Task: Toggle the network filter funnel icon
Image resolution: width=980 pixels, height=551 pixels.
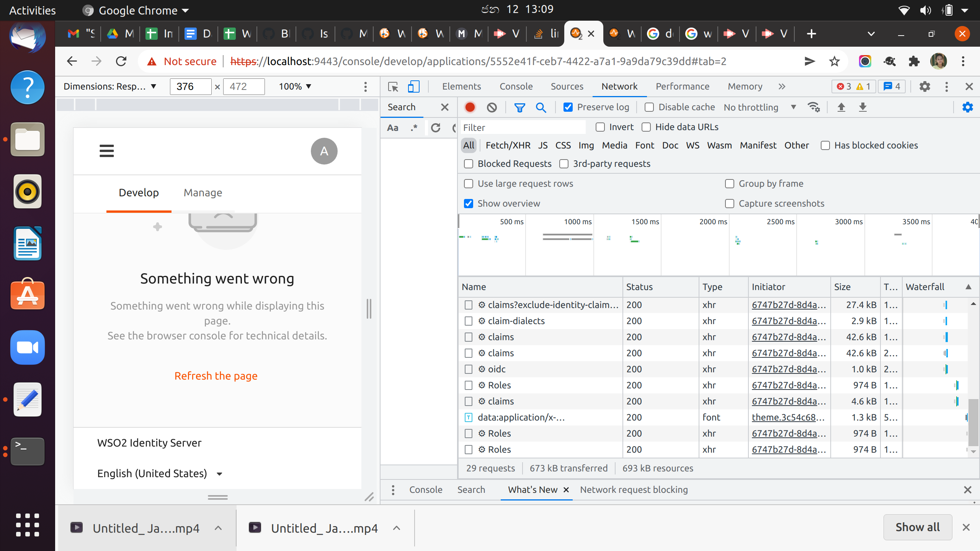Action: pyautogui.click(x=519, y=108)
